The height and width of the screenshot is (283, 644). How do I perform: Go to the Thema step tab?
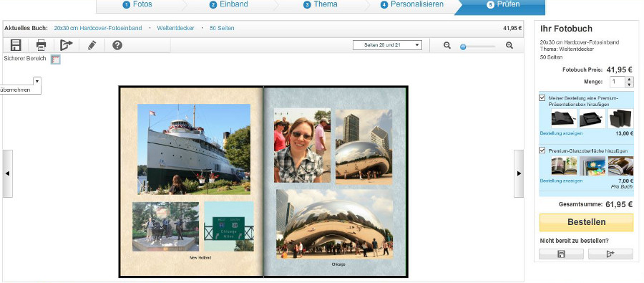pyautogui.click(x=321, y=4)
